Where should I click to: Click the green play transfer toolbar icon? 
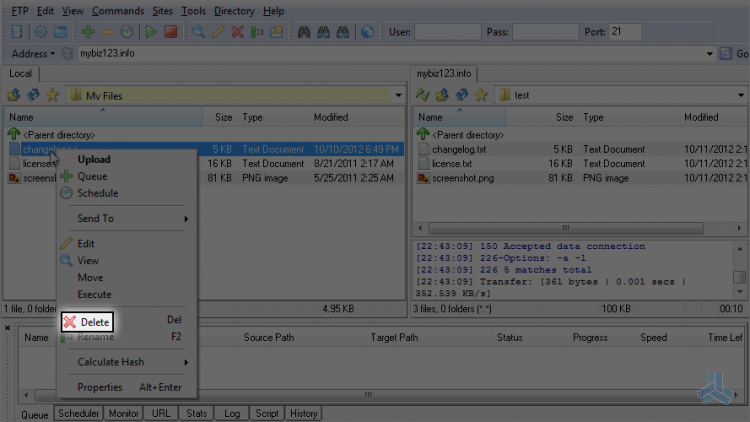click(151, 32)
